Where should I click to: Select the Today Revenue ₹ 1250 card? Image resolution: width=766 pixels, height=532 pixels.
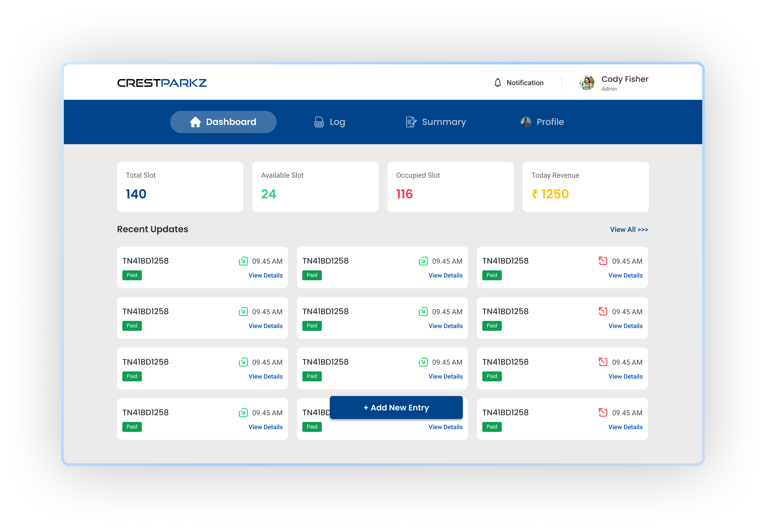pos(586,187)
